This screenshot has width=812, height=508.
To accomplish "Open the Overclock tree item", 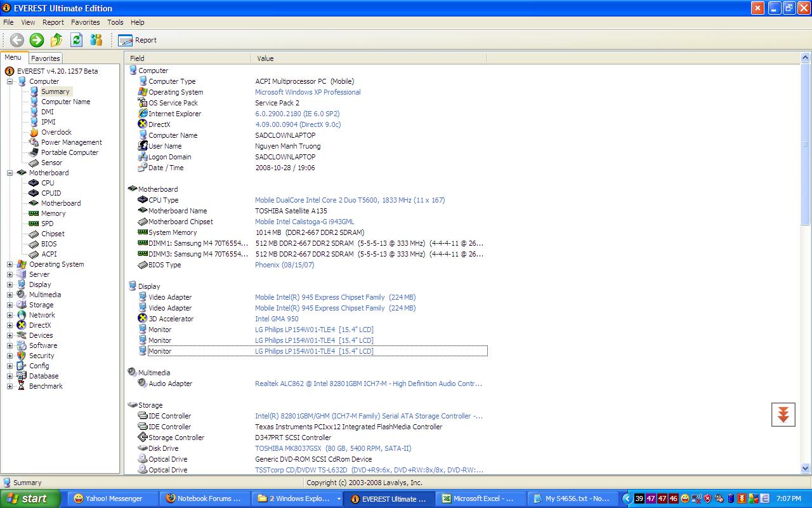I will click(56, 132).
